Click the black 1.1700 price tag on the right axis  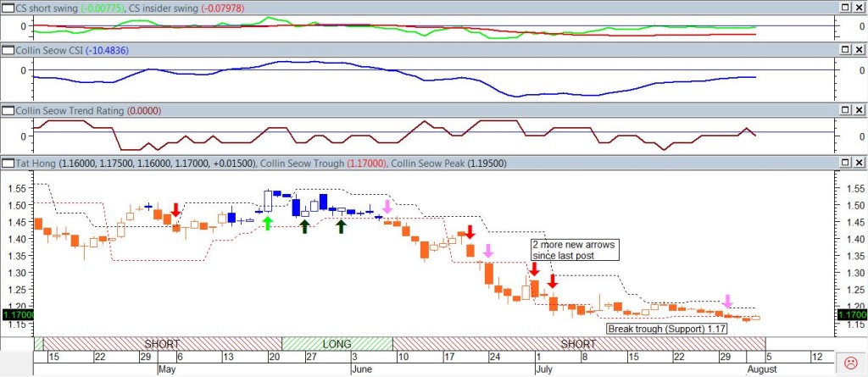853,314
